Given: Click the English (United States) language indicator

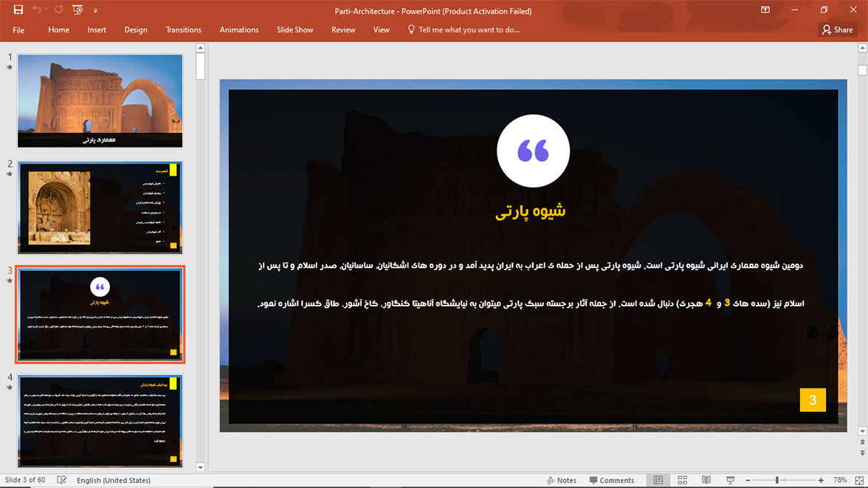Looking at the screenshot, I should pos(114,480).
